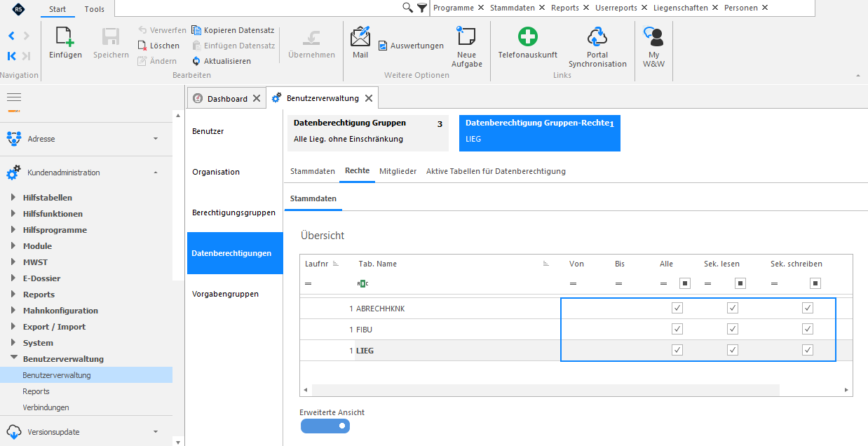868x446 pixels.
Task: Click the Löschen delete icon
Action: tap(142, 46)
